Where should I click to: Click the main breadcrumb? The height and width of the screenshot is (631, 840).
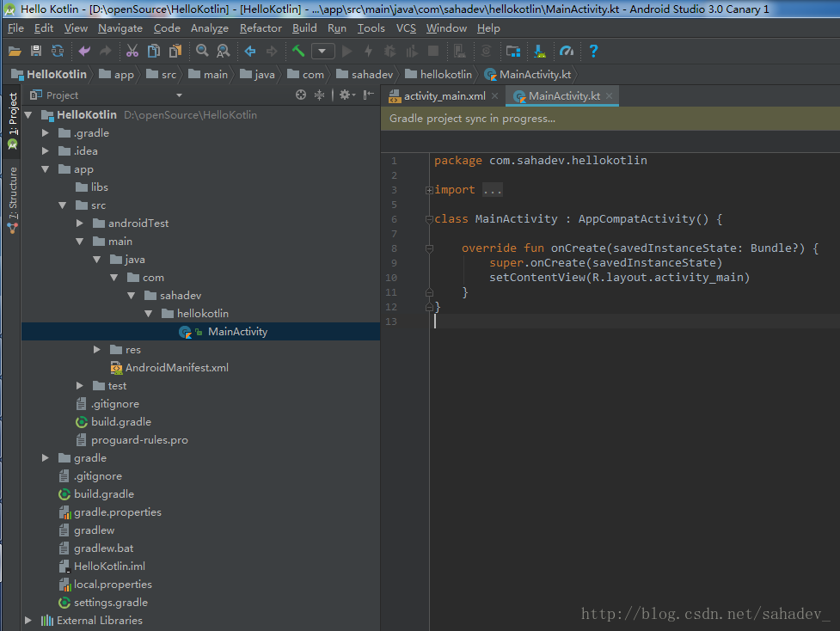(208, 75)
